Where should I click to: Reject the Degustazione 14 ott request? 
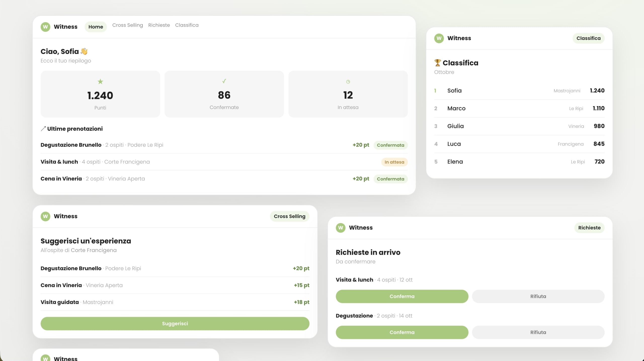pyautogui.click(x=538, y=332)
